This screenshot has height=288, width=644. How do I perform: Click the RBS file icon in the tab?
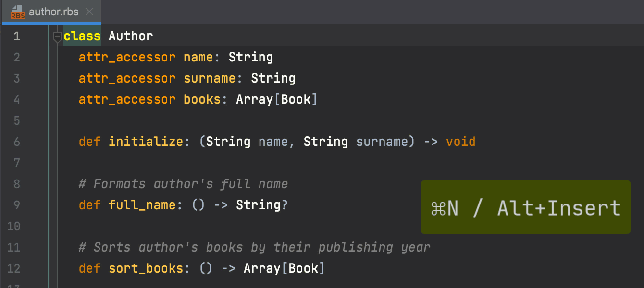(18, 12)
